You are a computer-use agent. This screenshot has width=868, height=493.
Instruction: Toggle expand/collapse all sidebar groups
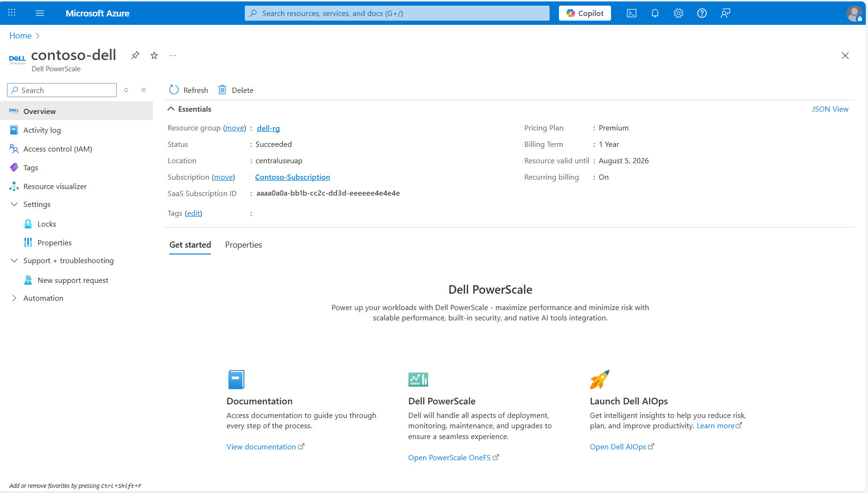click(126, 90)
